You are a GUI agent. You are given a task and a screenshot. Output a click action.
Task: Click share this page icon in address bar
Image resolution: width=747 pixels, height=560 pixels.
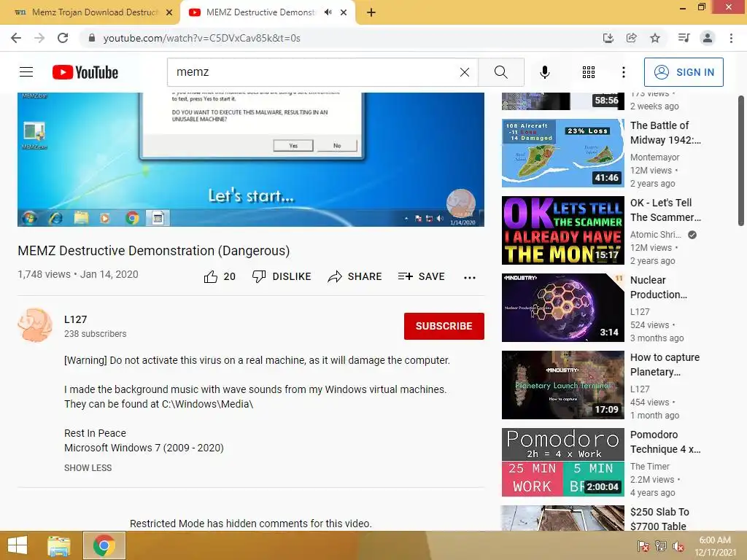coord(631,38)
